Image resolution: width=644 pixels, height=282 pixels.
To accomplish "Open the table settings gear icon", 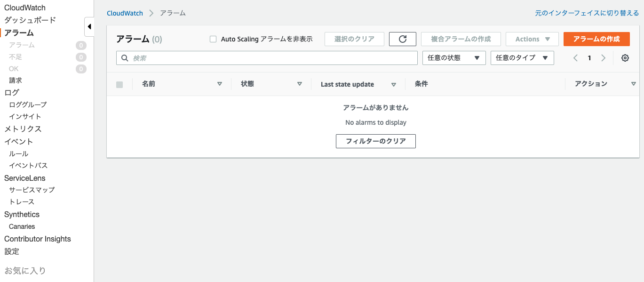I will point(625,58).
